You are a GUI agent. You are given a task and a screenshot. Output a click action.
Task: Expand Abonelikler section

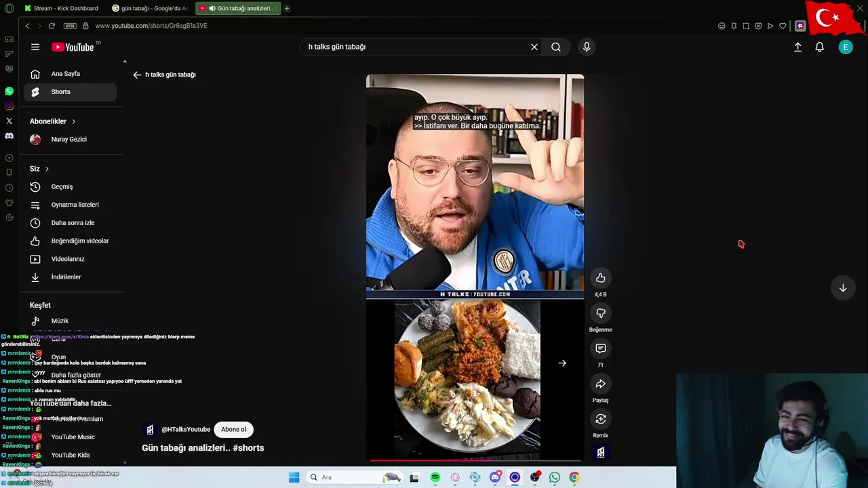pyautogui.click(x=53, y=121)
